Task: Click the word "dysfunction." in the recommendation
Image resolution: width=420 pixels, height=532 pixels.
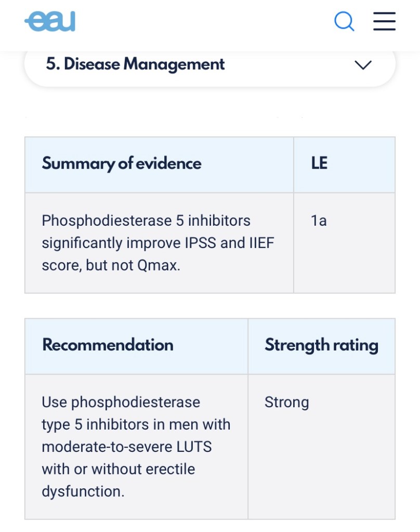Action: [83, 491]
